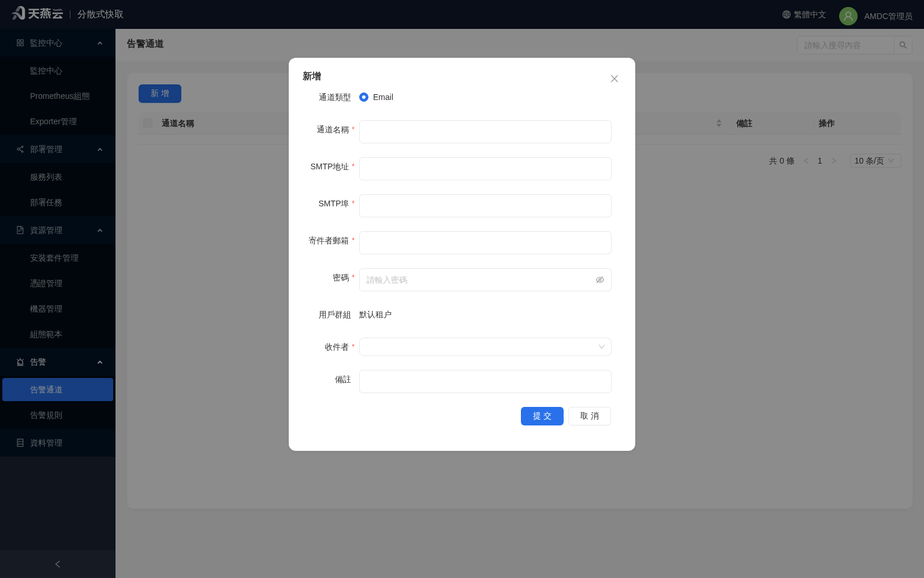Collapse the 部署管理 menu group chevron
924x578 pixels.
[x=100, y=149]
